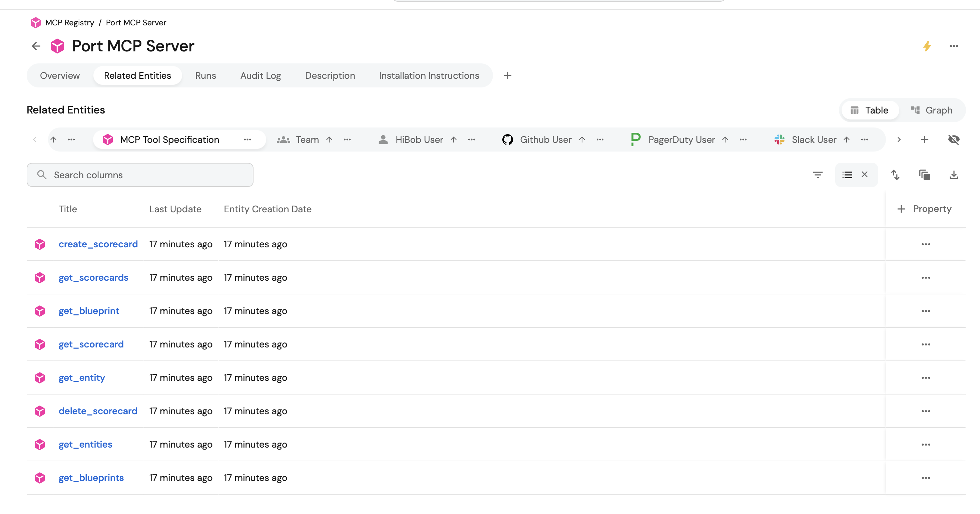Open page options three-dot menu at top right

[954, 46]
